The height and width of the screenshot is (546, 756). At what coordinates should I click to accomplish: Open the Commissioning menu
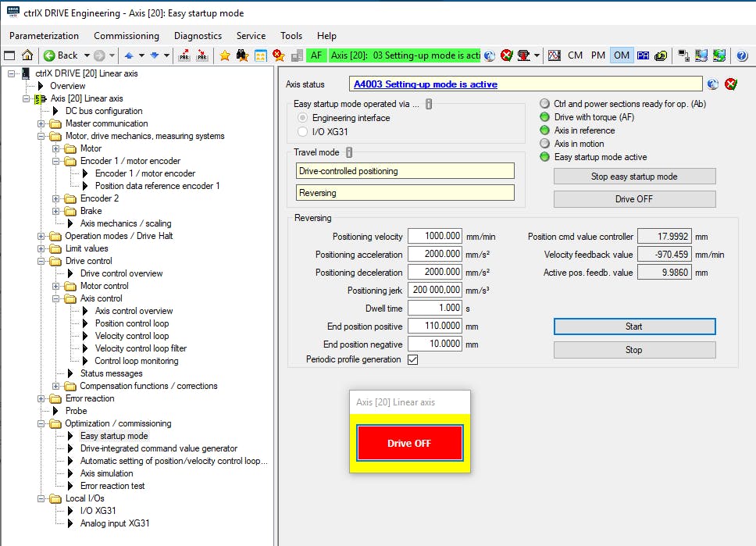[127, 36]
